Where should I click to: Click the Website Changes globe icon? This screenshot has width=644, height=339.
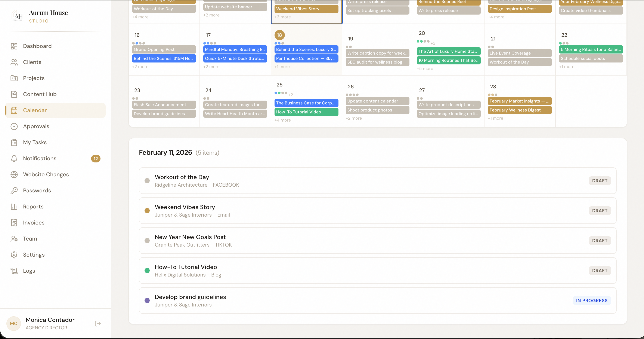tap(14, 174)
